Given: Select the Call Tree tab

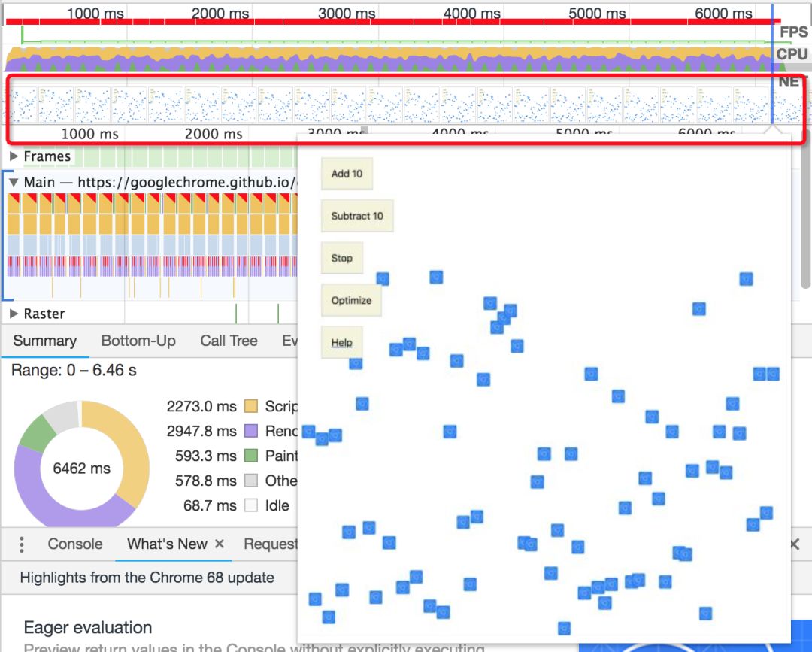Looking at the screenshot, I should coord(229,341).
